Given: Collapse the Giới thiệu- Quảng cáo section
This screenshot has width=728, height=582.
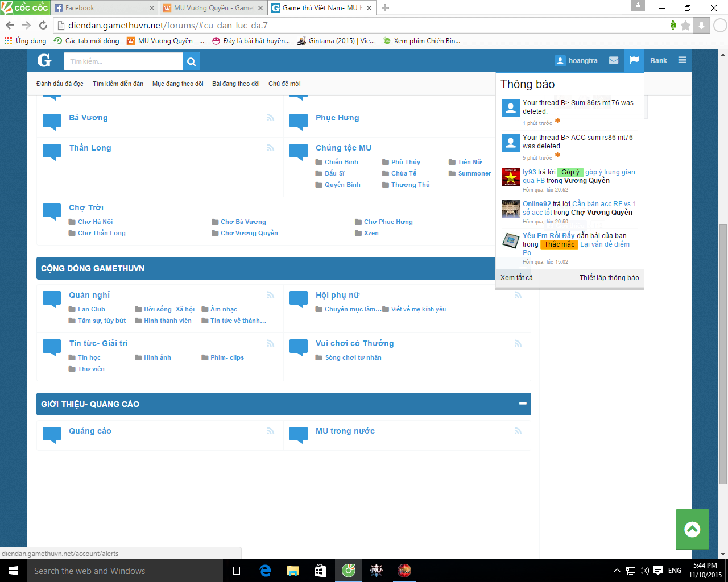Looking at the screenshot, I should [x=522, y=404].
